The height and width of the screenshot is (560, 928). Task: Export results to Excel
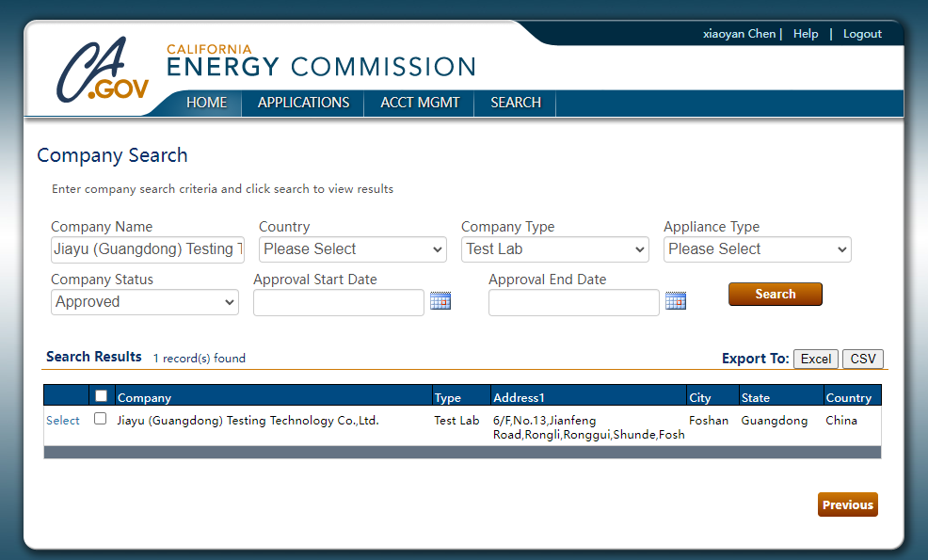point(815,359)
